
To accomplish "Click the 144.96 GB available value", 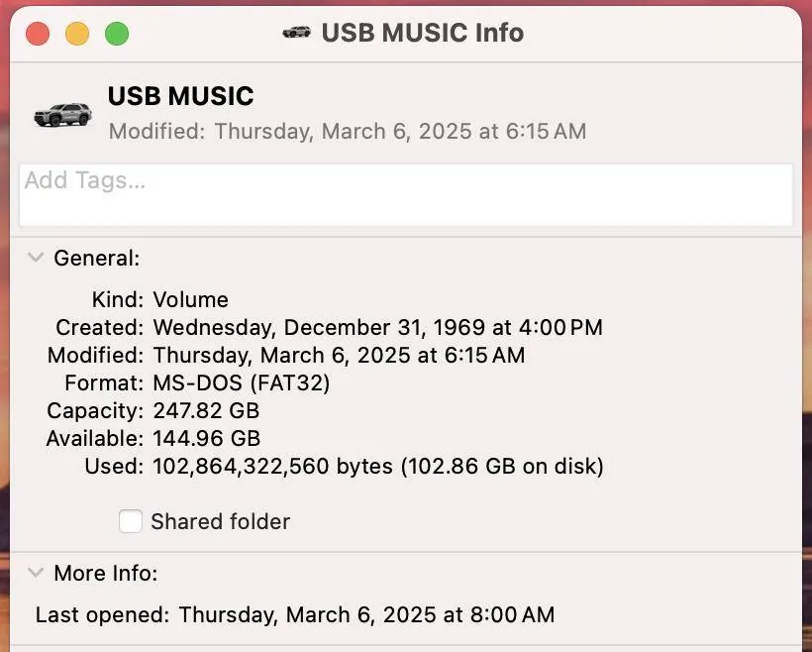I will [x=206, y=438].
